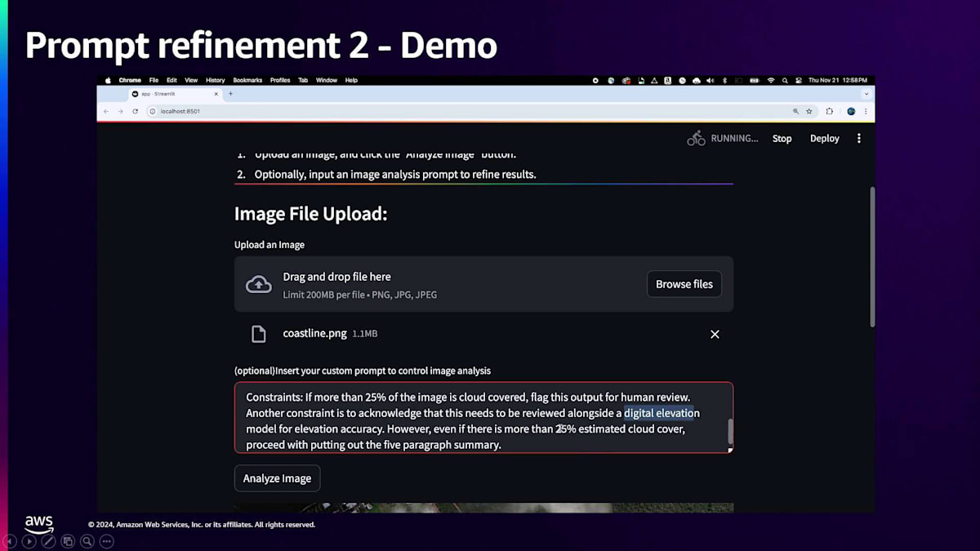Click the volume icon in menu bar
Image resolution: width=980 pixels, height=551 pixels.
[710, 80]
